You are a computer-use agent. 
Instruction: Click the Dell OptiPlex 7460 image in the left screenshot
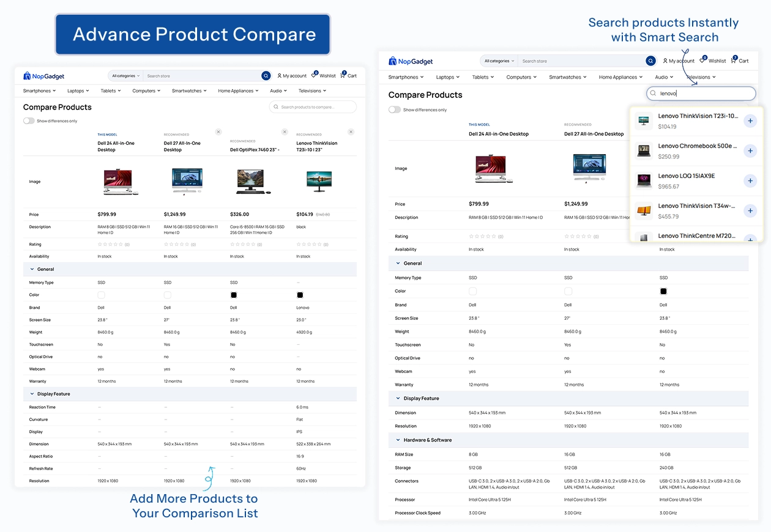click(x=253, y=182)
